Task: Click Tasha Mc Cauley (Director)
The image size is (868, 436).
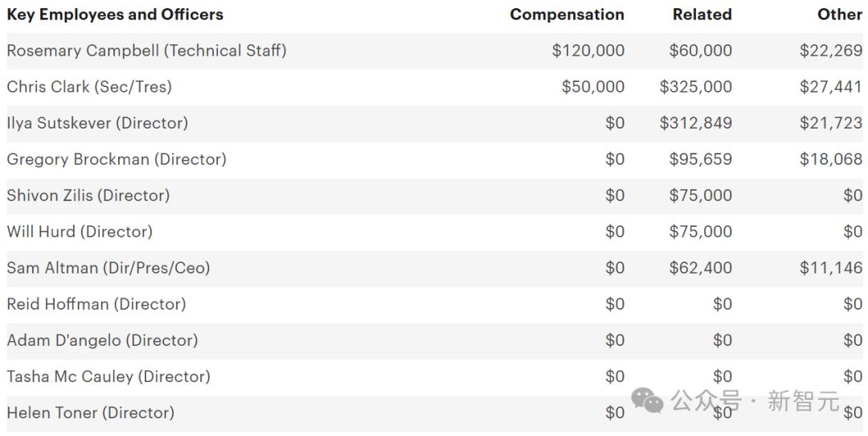Action: (108, 376)
